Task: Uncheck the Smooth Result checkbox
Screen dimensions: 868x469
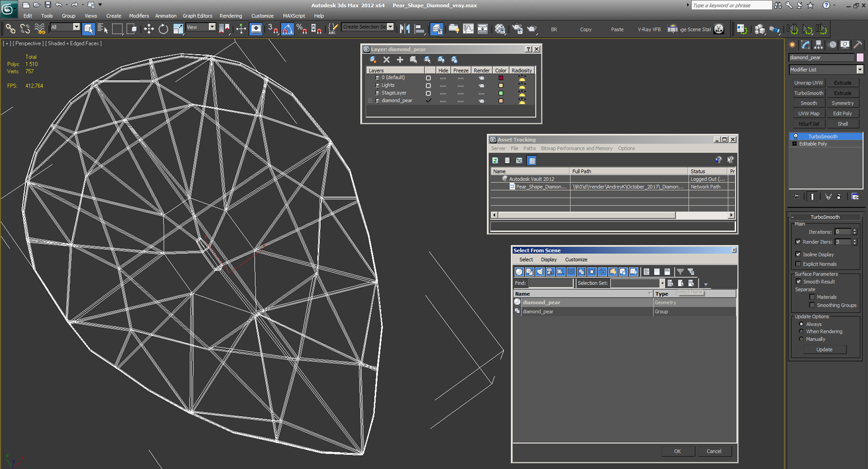Action: [x=798, y=282]
